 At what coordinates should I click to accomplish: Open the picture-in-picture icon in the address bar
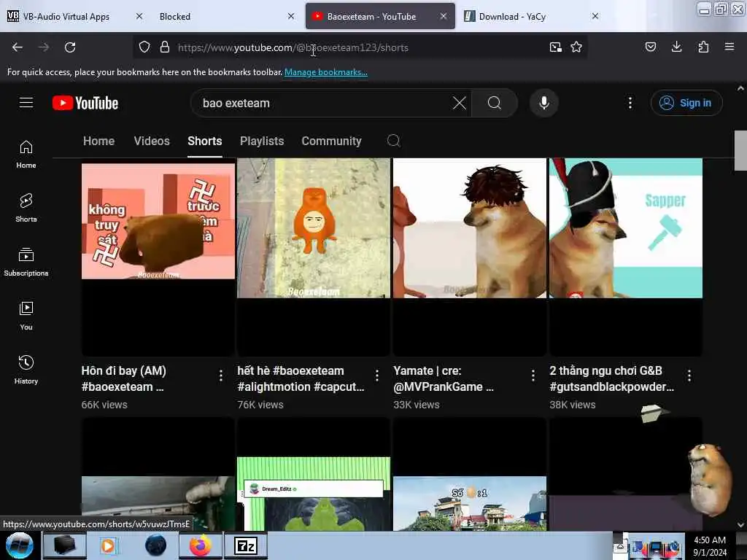click(555, 47)
